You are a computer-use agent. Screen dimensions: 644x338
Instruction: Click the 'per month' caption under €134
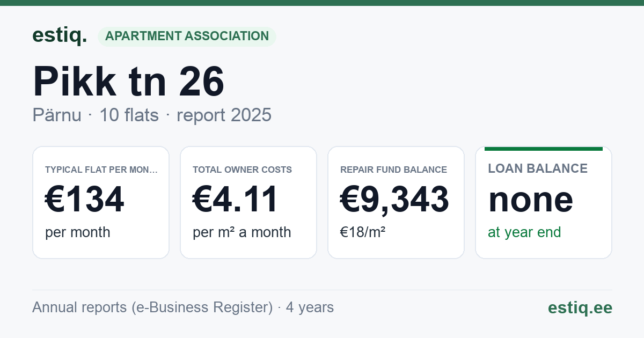tap(78, 232)
